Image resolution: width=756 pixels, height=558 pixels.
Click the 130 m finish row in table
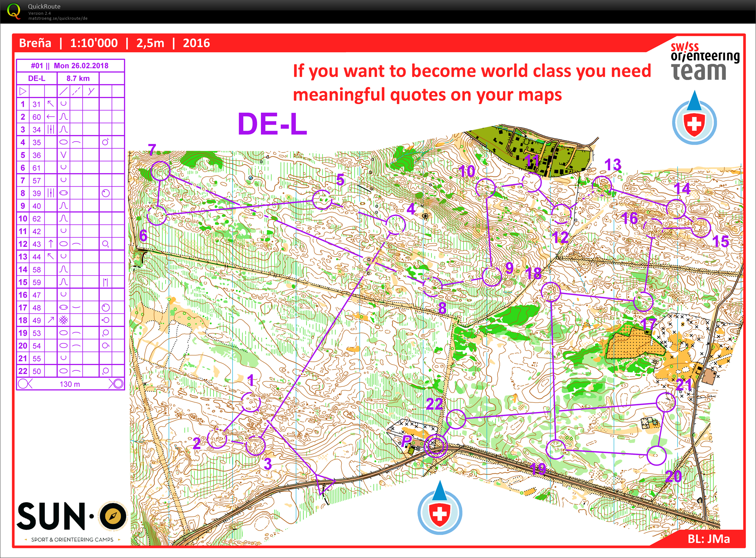70,384
